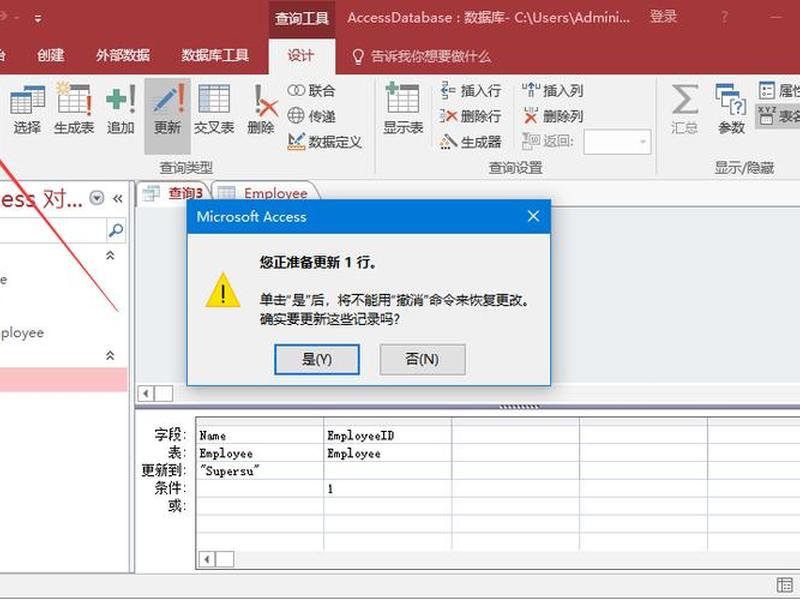Open the 参数 query parameters dialog

pyautogui.click(x=731, y=110)
